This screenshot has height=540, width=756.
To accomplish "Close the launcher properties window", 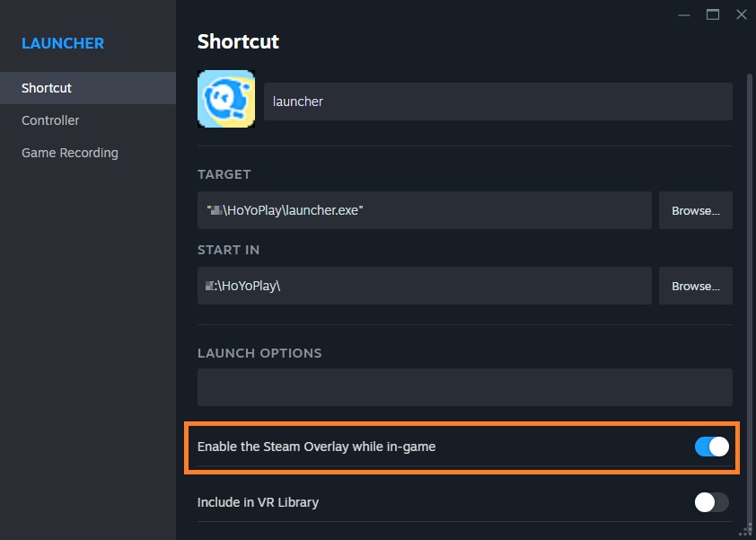I will pyautogui.click(x=741, y=14).
